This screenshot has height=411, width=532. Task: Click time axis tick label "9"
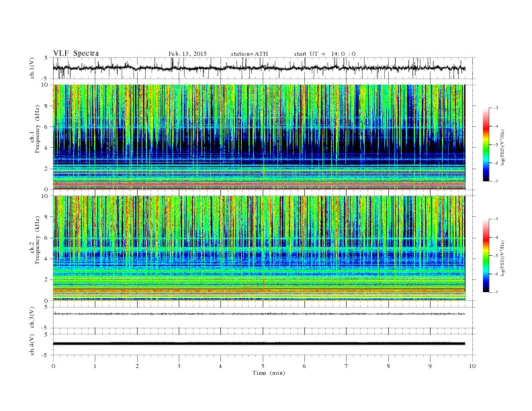430,366
